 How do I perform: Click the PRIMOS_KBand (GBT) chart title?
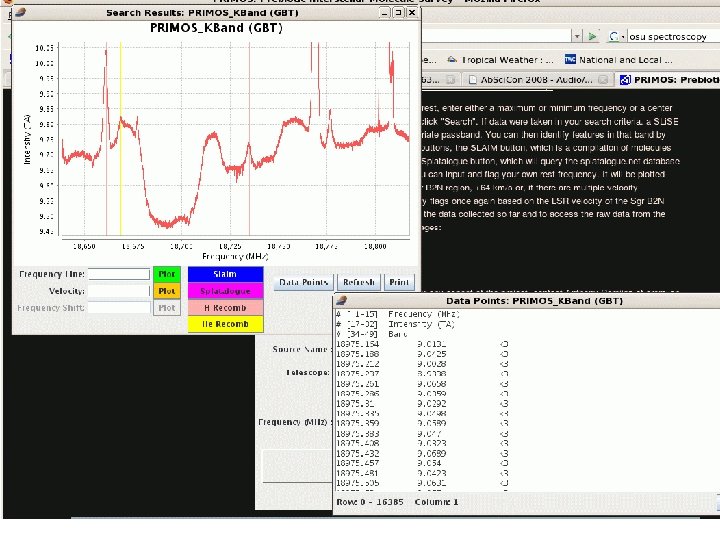point(216,28)
